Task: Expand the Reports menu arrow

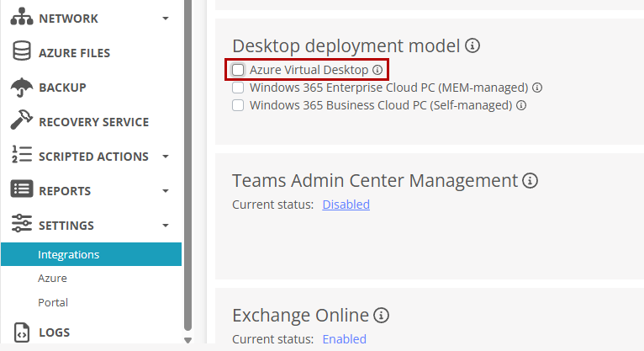Action: 166,191
